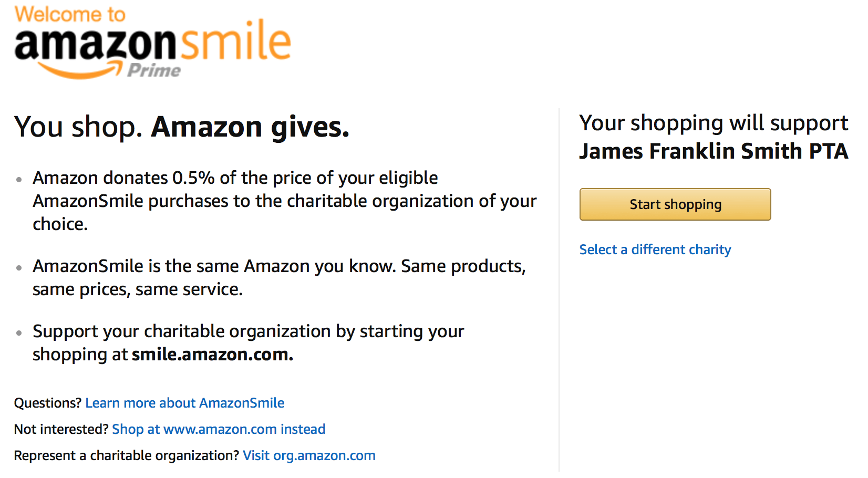
Task: Click the 'Amazon donates 0.5%' bullet paragraph
Action: tap(285, 201)
